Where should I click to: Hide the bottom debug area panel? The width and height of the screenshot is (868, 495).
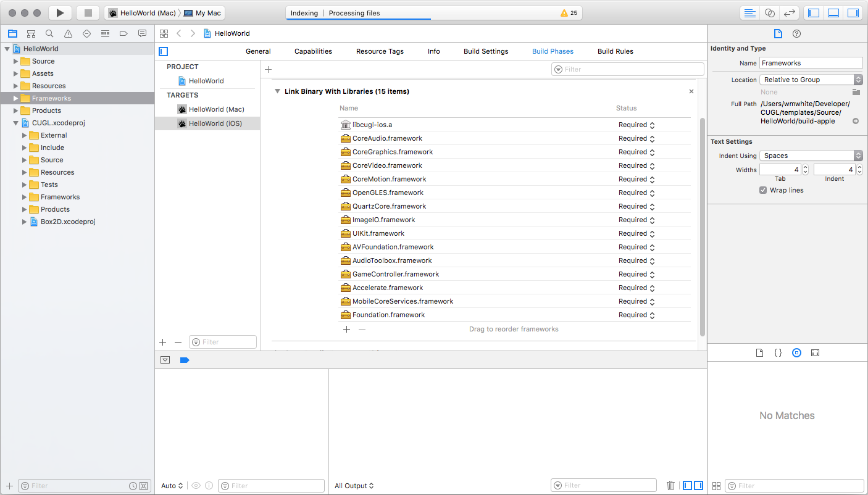tap(833, 13)
